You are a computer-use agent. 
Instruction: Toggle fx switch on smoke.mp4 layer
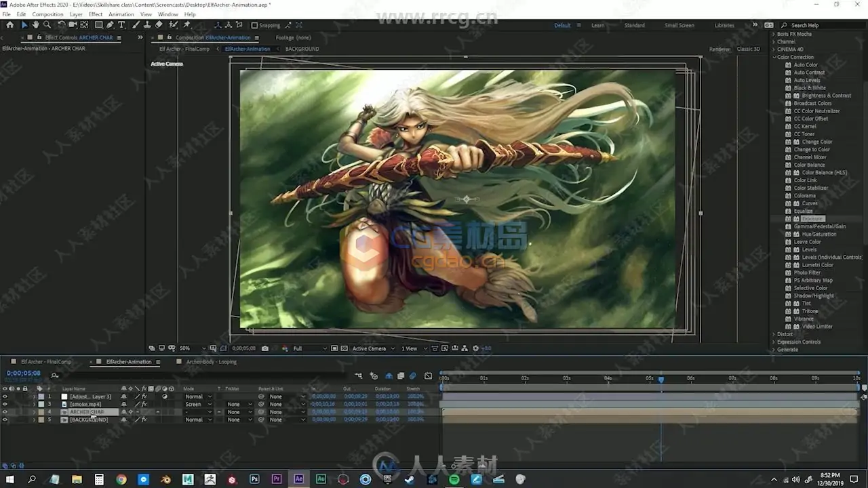point(144,405)
